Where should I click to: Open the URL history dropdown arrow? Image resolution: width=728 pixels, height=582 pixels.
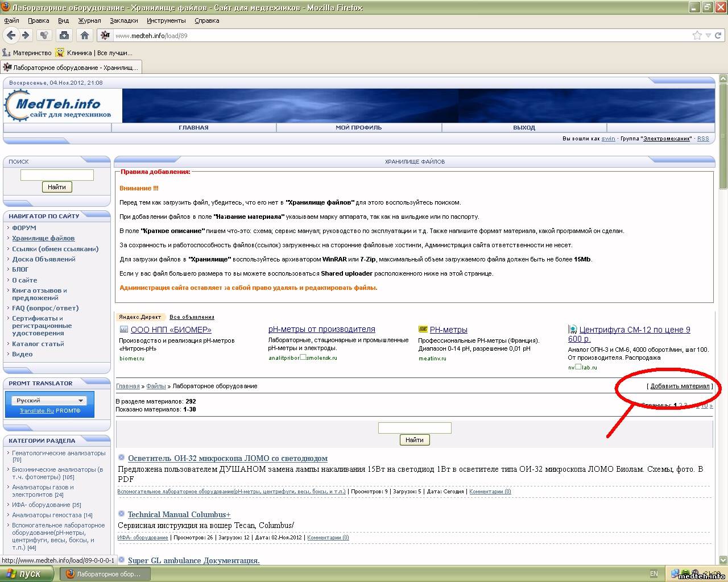pos(708,35)
